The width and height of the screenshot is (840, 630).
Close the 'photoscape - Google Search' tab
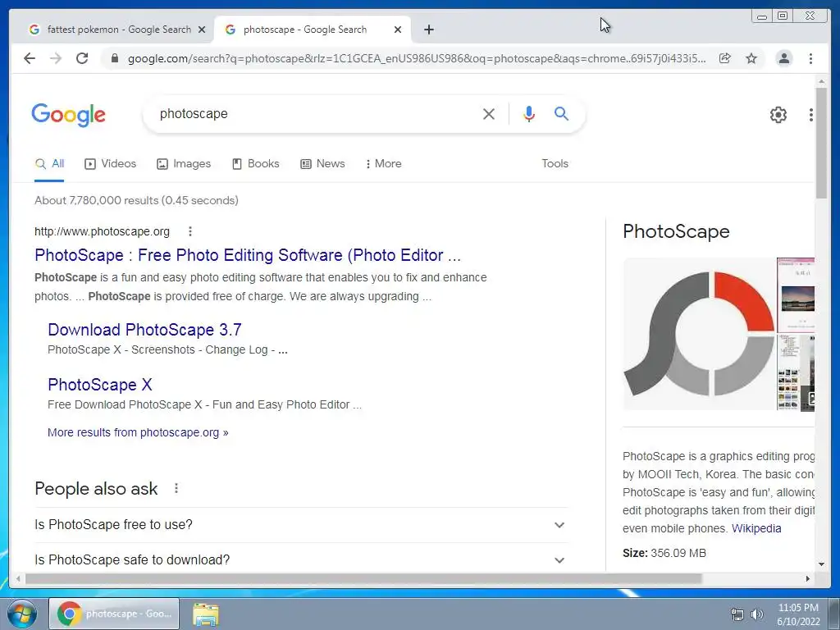pos(398,30)
